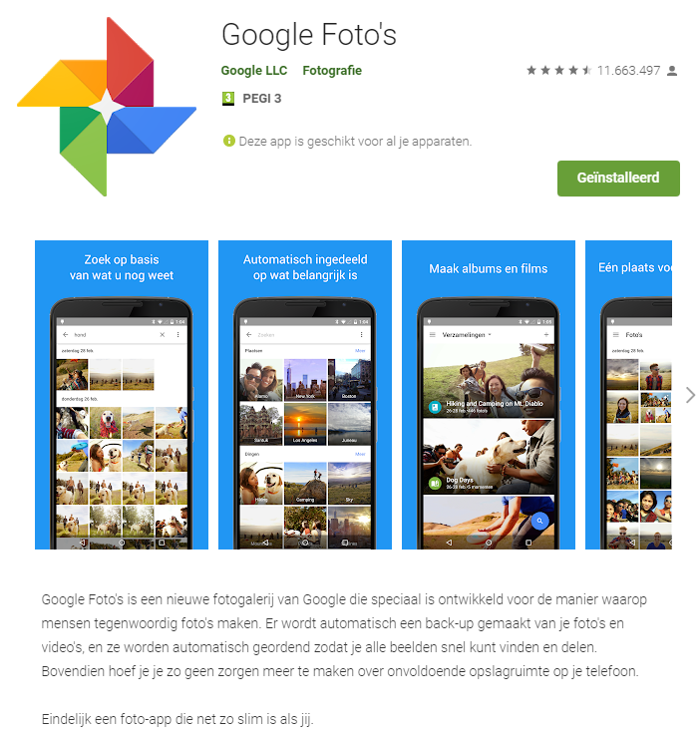Open the 'Automatisch ingedeeld' screenshot
Screen dimensions: 700x733
305,395
